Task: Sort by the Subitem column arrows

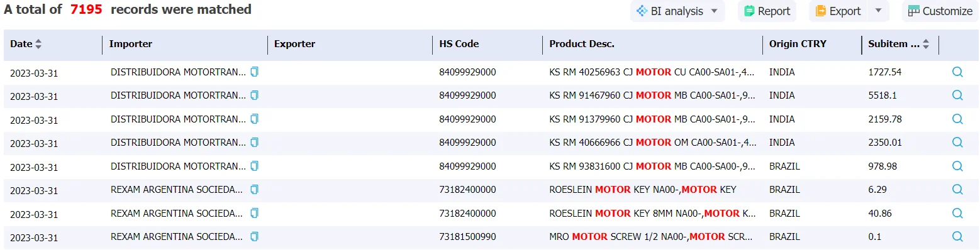Action: (925, 44)
